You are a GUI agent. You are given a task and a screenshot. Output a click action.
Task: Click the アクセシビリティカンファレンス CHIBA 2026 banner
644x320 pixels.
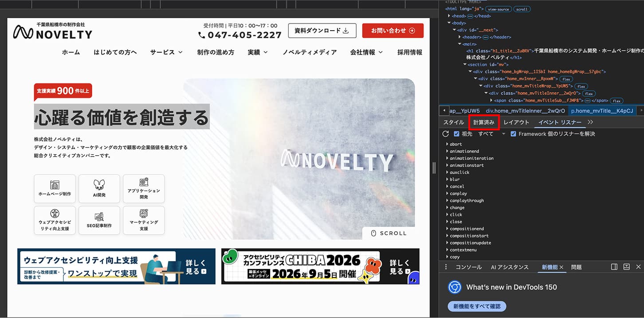(320, 266)
